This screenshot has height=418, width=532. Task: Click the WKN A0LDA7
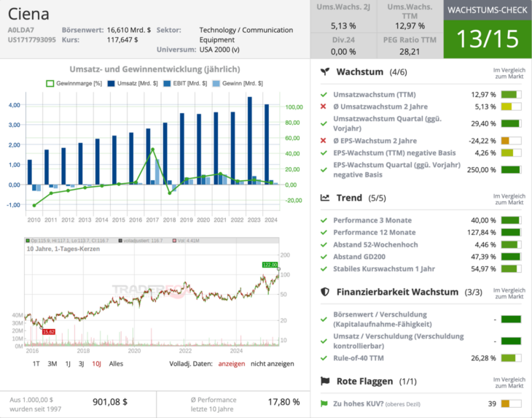pos(21,30)
